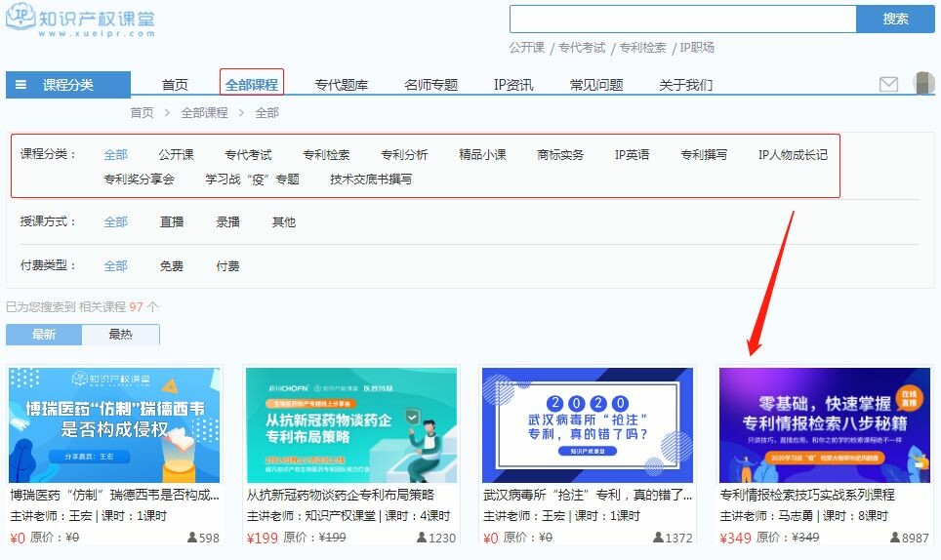This screenshot has height=560, width=941.
Task: Open the mail envelope icon
Action: pyautogui.click(x=888, y=85)
